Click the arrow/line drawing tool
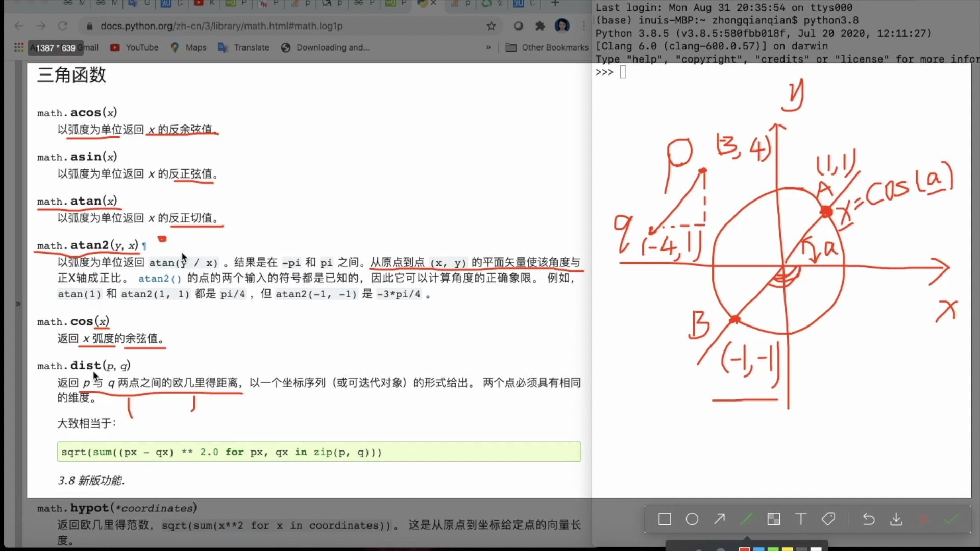 coord(720,519)
